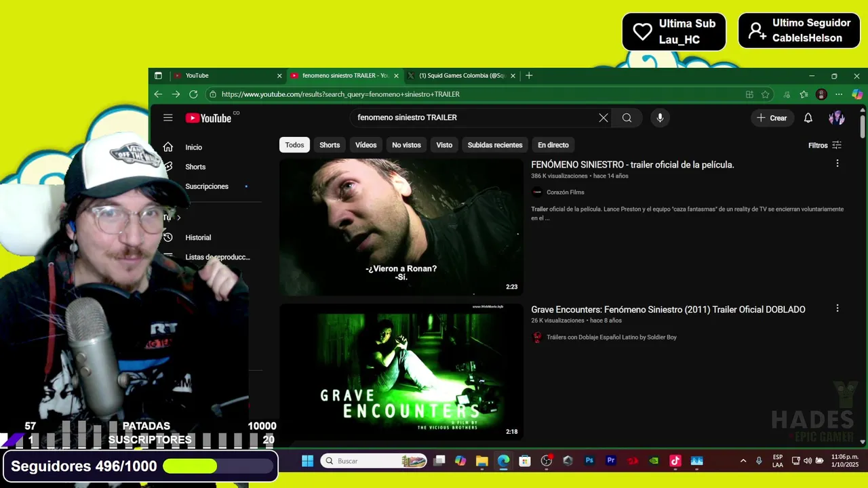Screen dimensions: 868x488
Task: Click the Windows taskbar Buscar box
Action: [374, 461]
